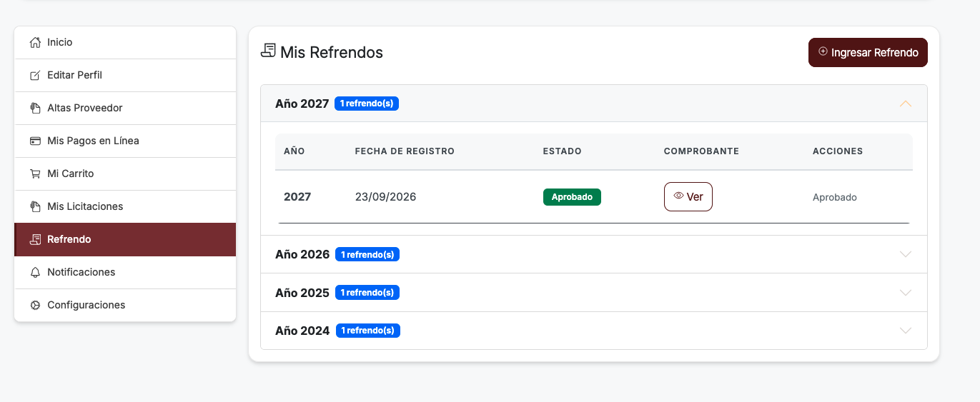Screen dimensions: 980x402
Task: Click the eye icon in the Ver button
Action: (679, 196)
